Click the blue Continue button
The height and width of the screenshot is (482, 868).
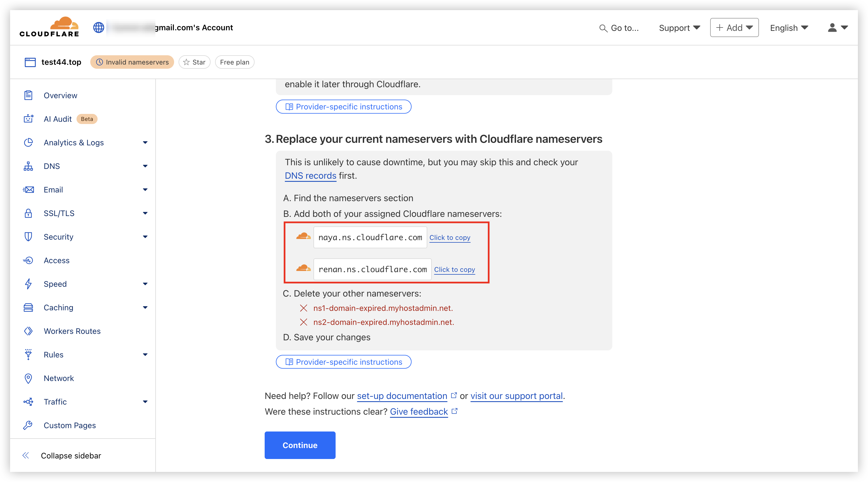300,445
